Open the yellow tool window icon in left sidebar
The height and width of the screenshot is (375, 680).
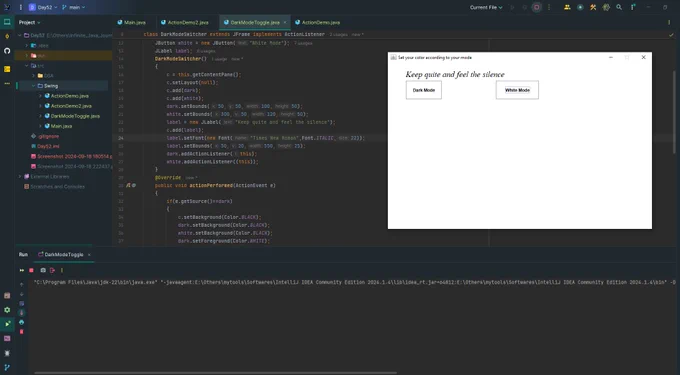point(7,69)
